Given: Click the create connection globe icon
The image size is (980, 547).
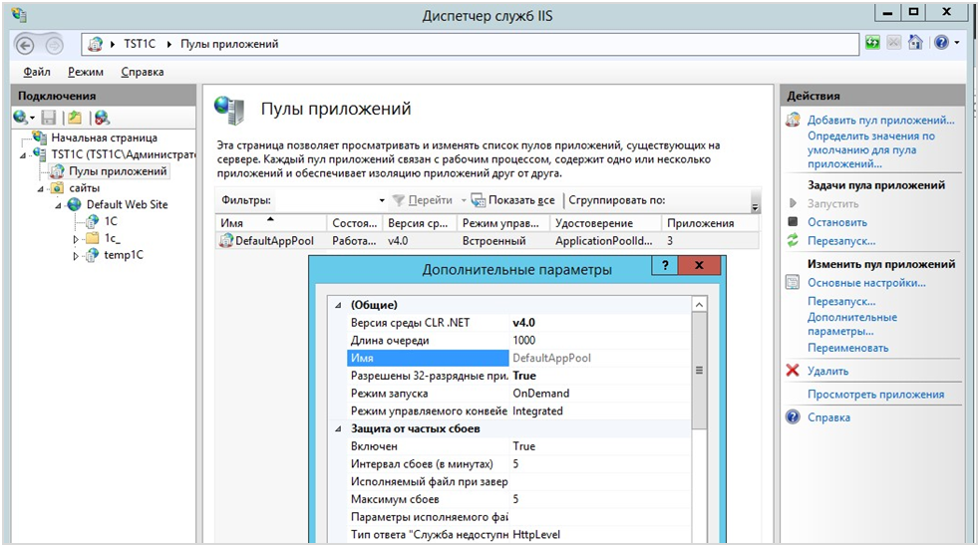Looking at the screenshot, I should click(20, 118).
